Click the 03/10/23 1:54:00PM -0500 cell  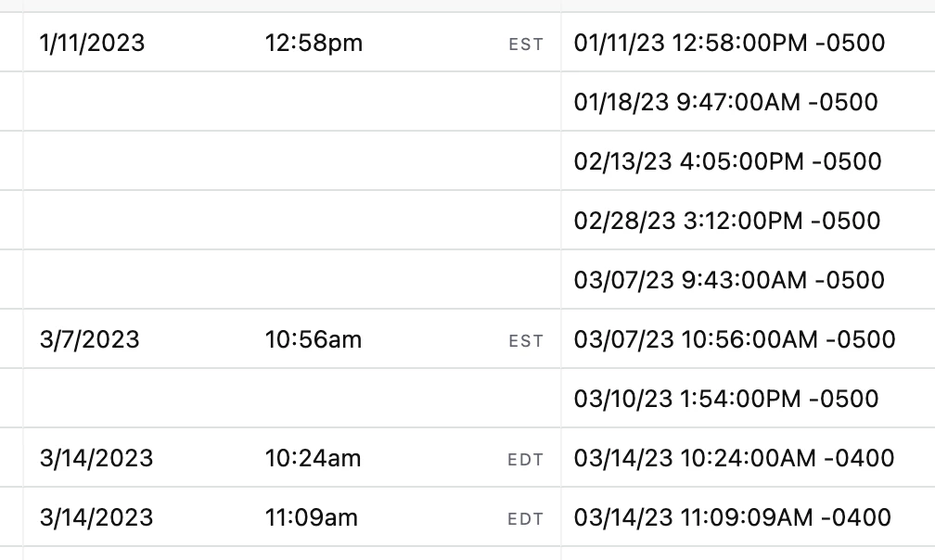click(x=725, y=399)
